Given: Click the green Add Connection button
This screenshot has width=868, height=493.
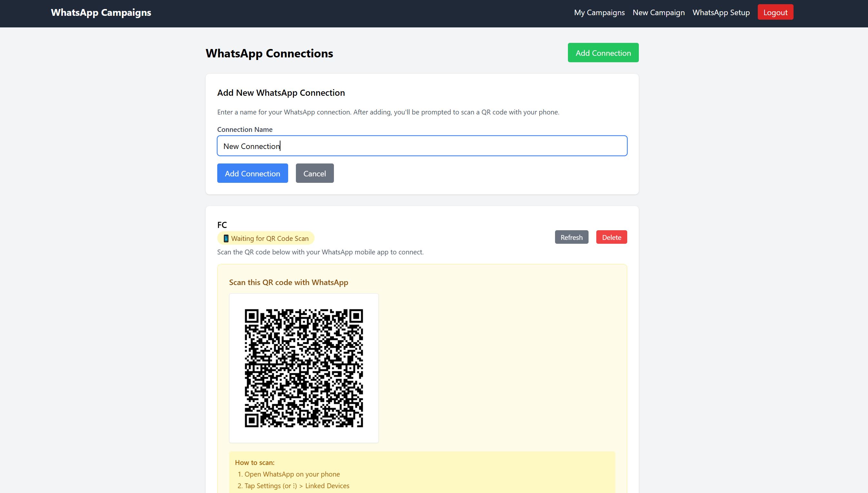Looking at the screenshot, I should pos(603,53).
